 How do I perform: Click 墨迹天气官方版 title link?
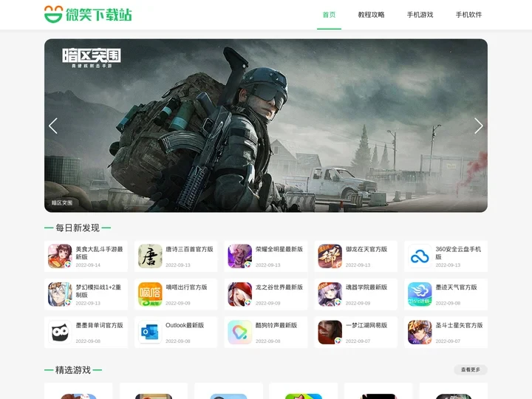coord(456,287)
